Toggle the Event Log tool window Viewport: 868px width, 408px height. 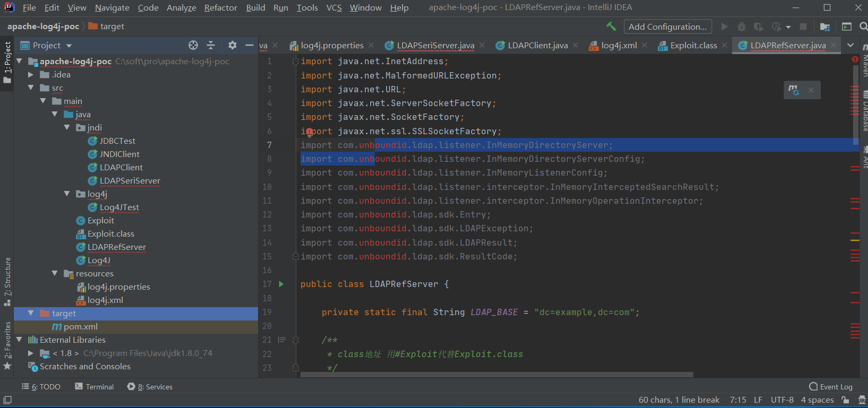(831, 387)
